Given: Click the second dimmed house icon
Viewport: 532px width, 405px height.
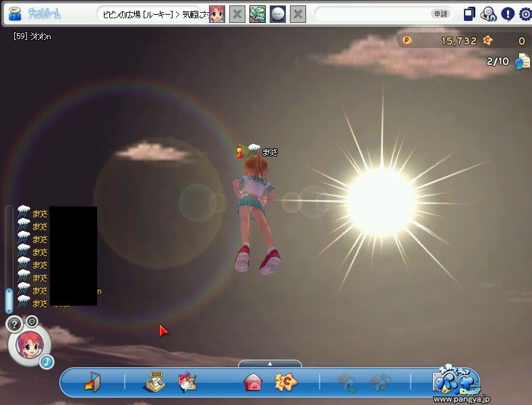Looking at the screenshot, I should point(380,383).
